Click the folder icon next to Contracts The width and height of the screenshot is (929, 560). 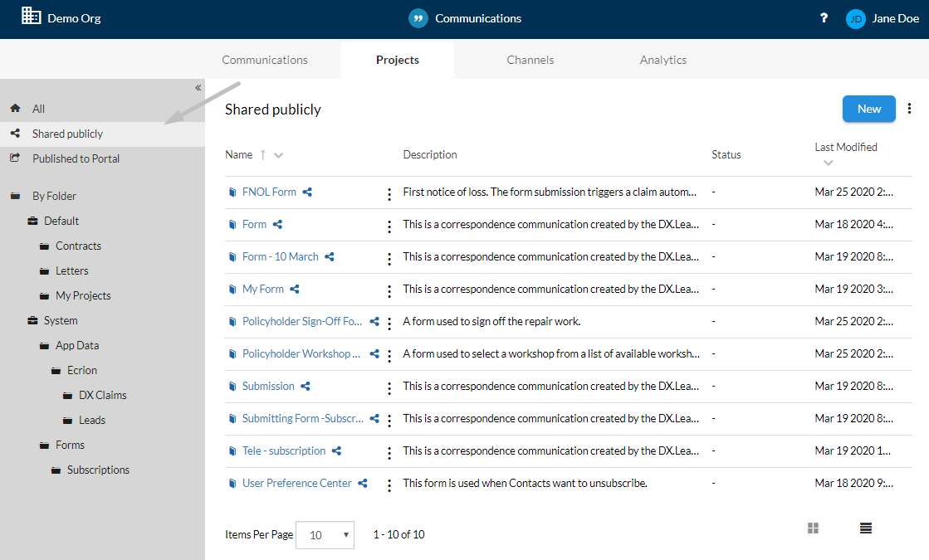point(45,246)
